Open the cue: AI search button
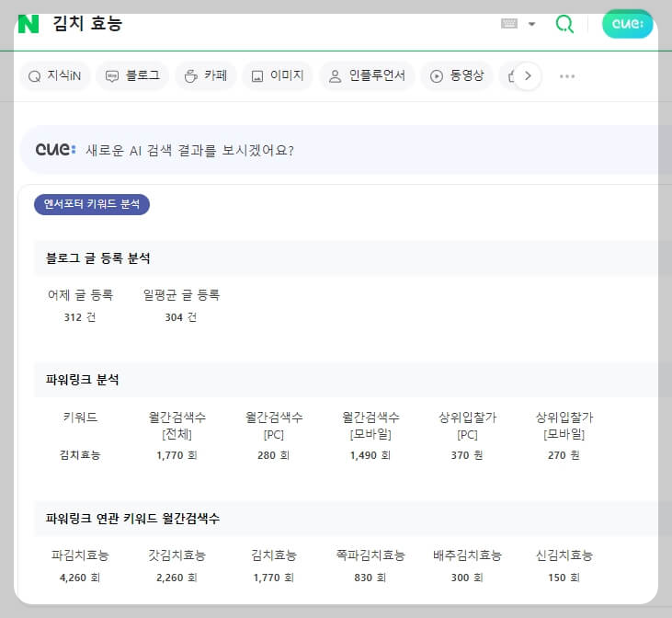This screenshot has width=672, height=618. tap(628, 24)
